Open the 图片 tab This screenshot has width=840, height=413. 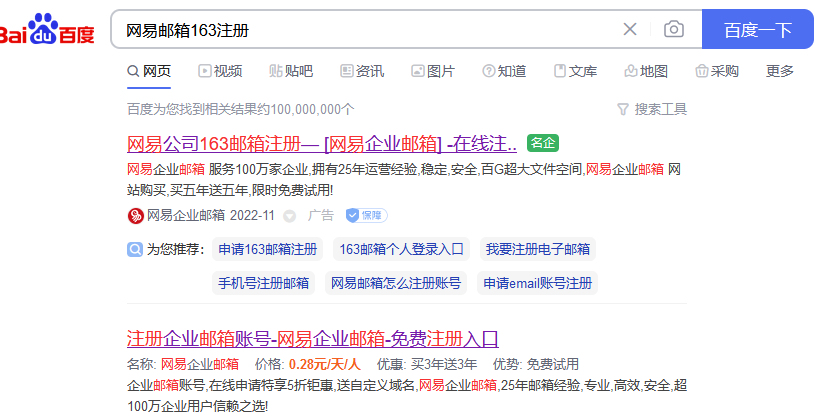[x=433, y=71]
